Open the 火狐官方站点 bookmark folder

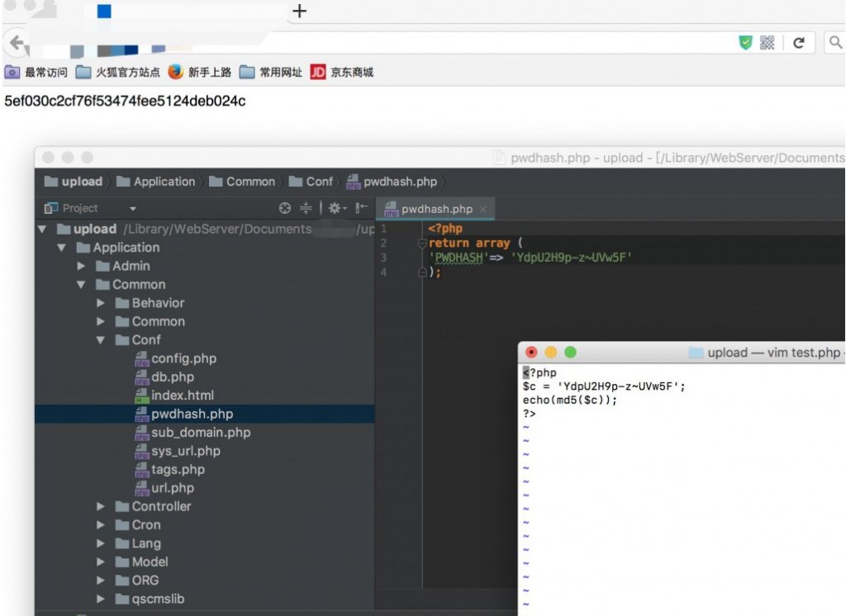tap(117, 72)
